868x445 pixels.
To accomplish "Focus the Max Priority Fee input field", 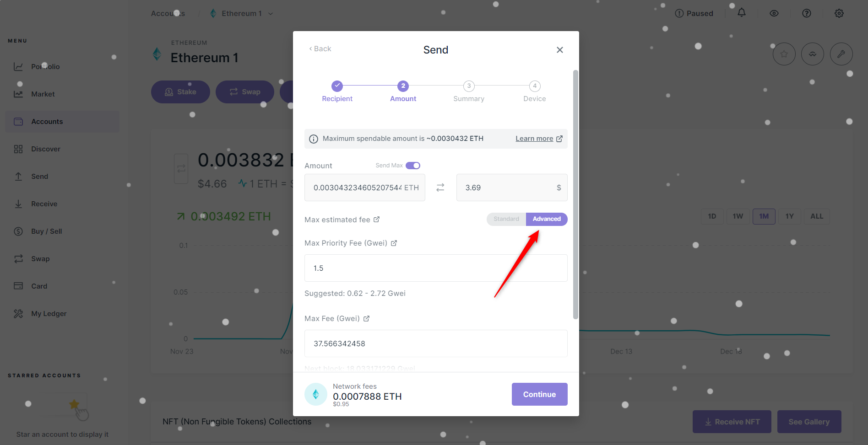I will 436,268.
